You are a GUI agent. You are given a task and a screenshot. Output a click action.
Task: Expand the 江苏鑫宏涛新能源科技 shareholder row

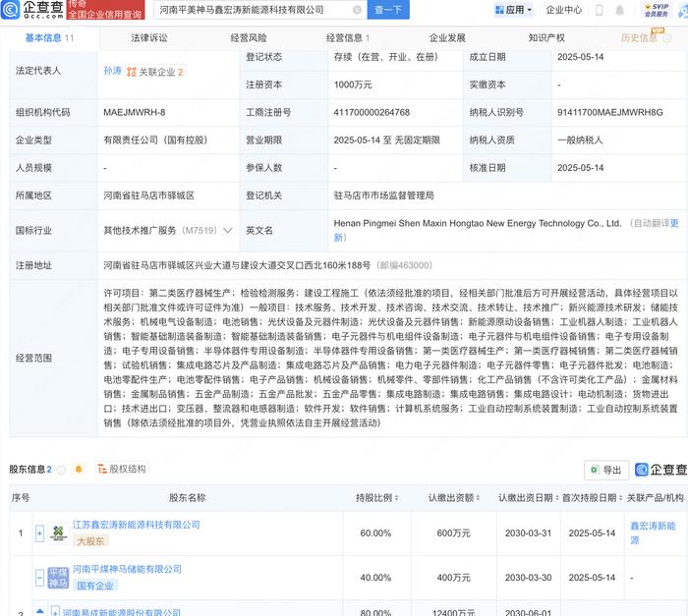click(39, 533)
